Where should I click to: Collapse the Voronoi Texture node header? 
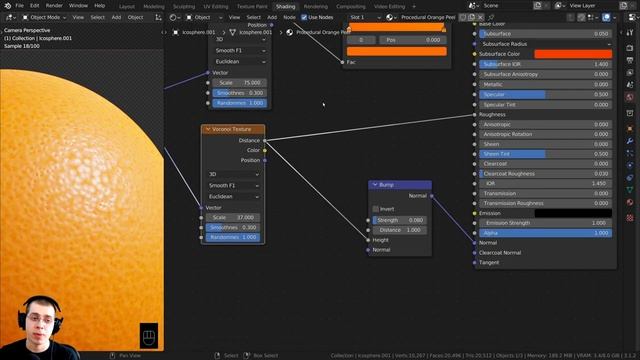(208, 129)
